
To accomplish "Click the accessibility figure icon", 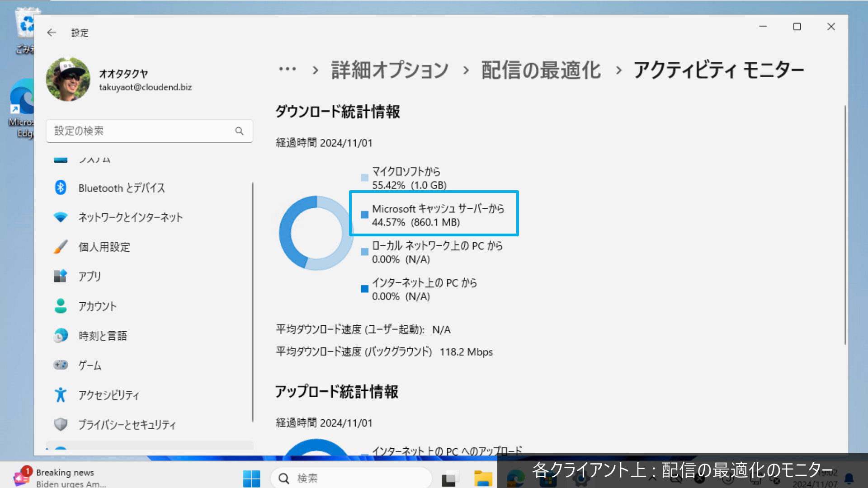I will 61,394.
